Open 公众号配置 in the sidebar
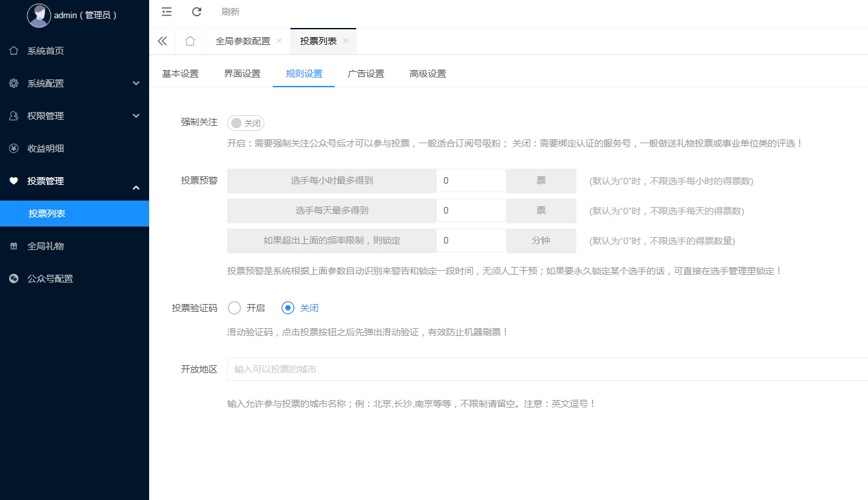This screenshot has height=500, width=868. 50,279
